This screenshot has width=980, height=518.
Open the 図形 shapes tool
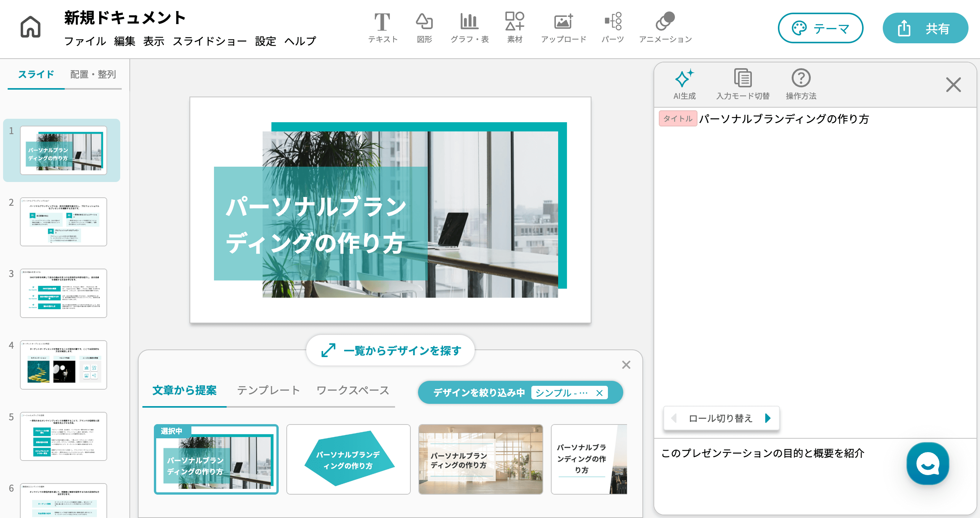[424, 28]
